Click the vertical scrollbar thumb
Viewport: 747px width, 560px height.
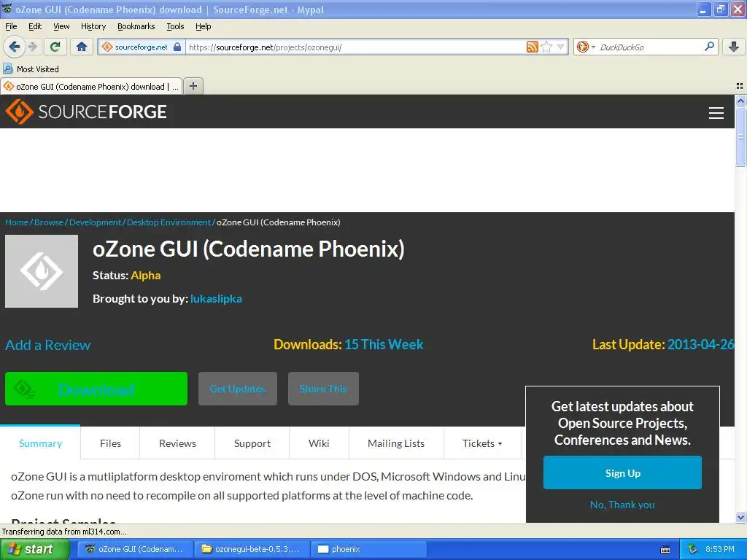pos(740,136)
